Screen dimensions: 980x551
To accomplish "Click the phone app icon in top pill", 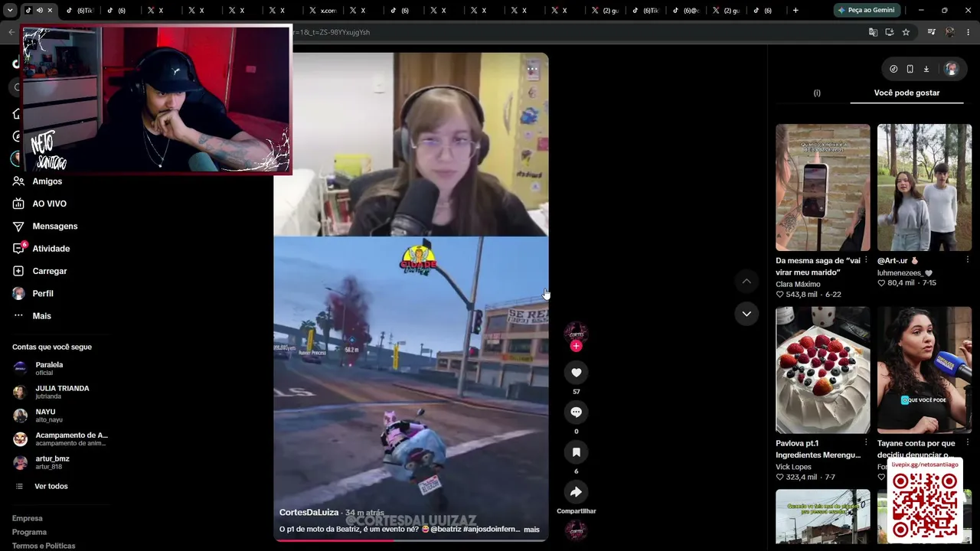I will (910, 69).
